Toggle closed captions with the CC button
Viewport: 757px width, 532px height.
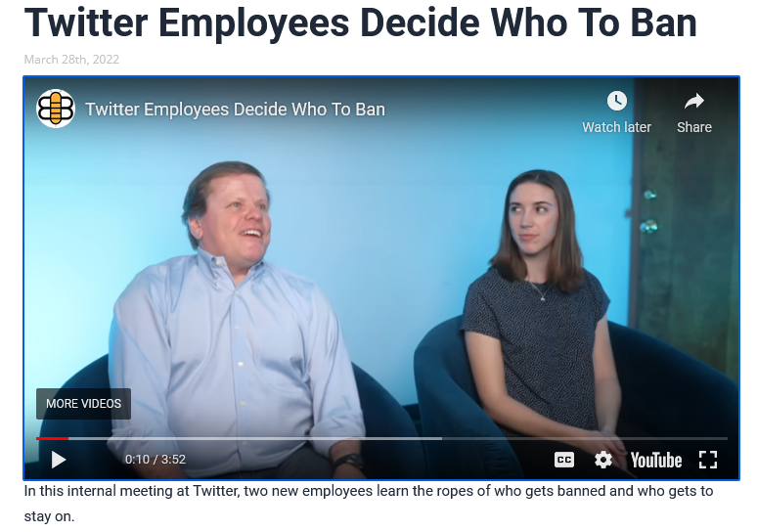(564, 460)
